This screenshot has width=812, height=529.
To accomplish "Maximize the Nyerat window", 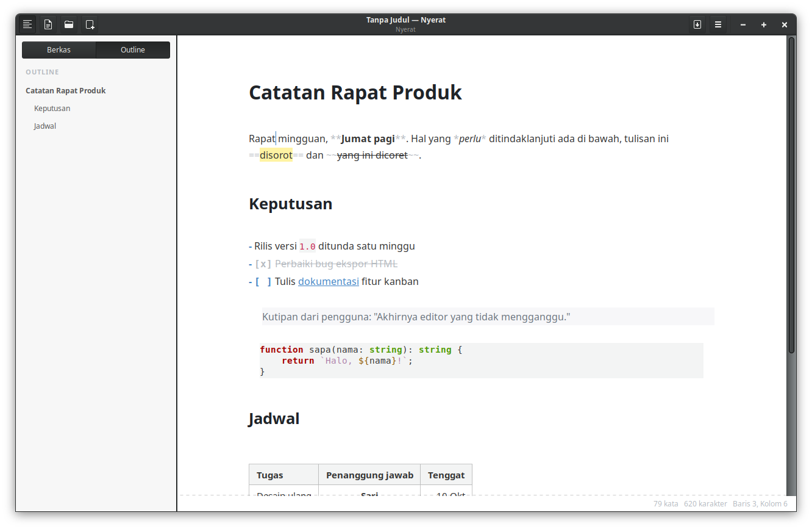I will 764,24.
